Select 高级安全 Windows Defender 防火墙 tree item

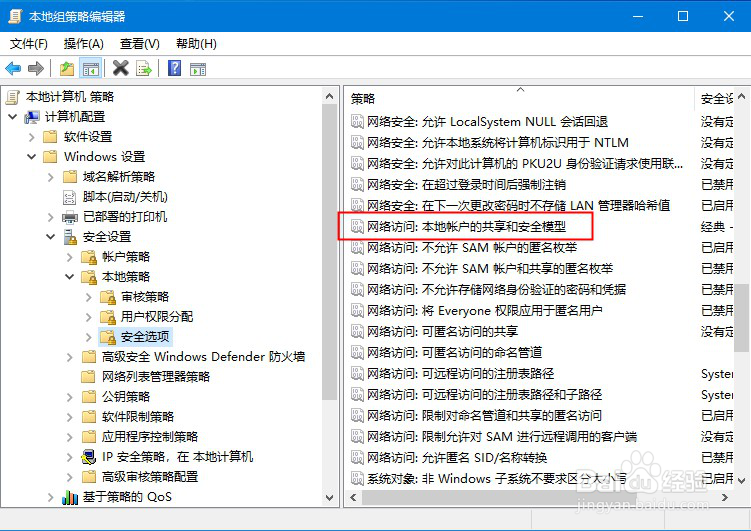[203, 357]
